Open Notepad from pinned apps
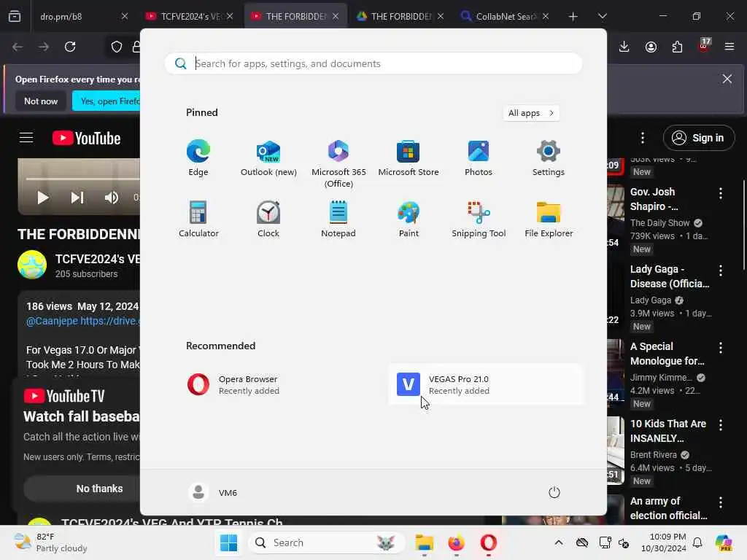Screen dimensions: 747x560 coord(338,219)
